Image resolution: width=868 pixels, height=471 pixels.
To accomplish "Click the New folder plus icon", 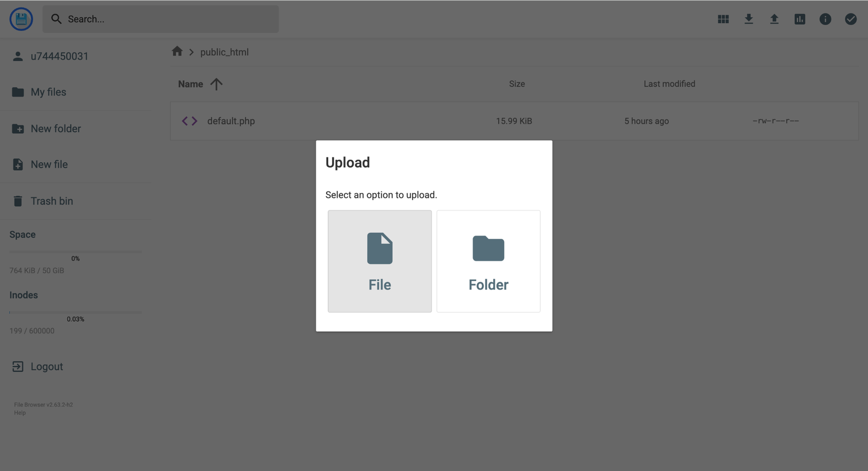I will pyautogui.click(x=18, y=129).
